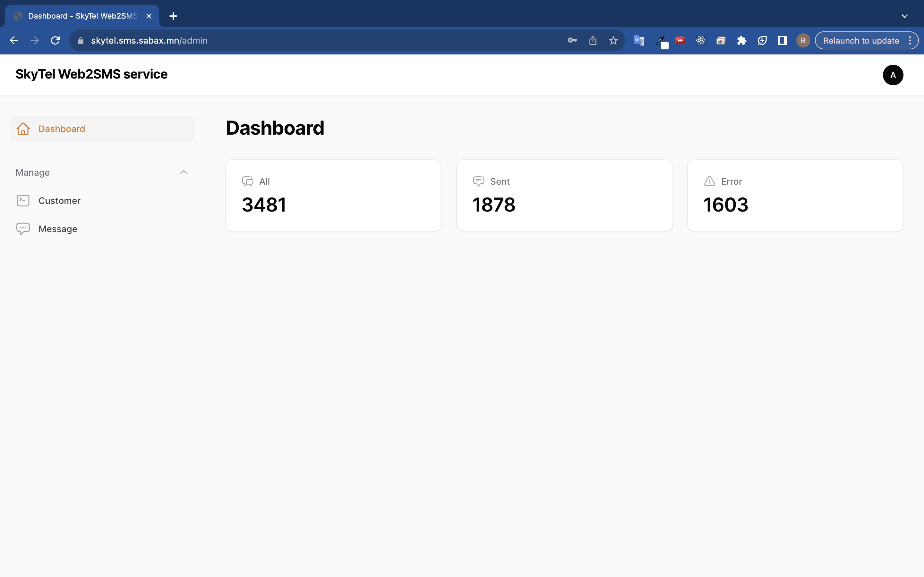Click the Sent message card icon

tap(478, 181)
